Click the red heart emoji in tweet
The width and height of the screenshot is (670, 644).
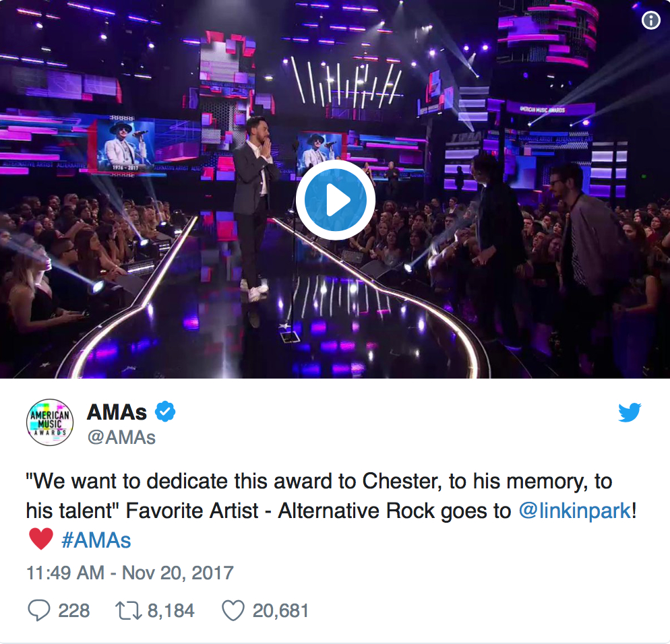pyautogui.click(x=40, y=539)
